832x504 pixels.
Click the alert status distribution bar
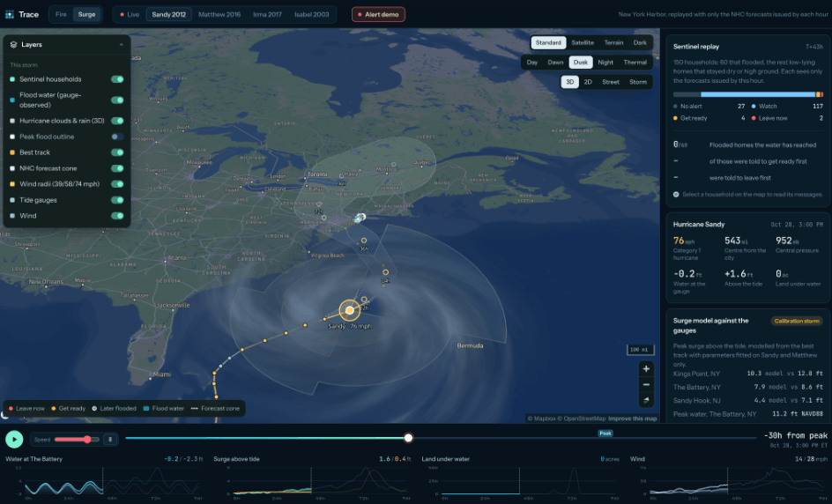pyautogui.click(x=748, y=94)
